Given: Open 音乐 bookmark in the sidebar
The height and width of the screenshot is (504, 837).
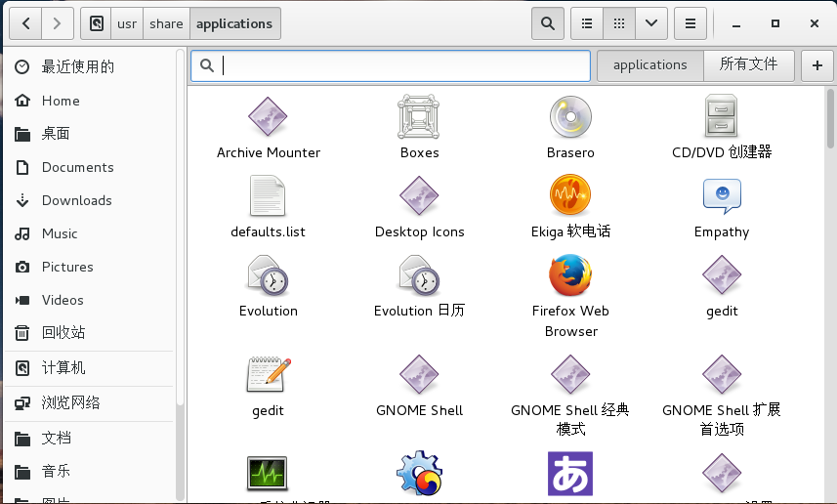Looking at the screenshot, I should point(89,472).
